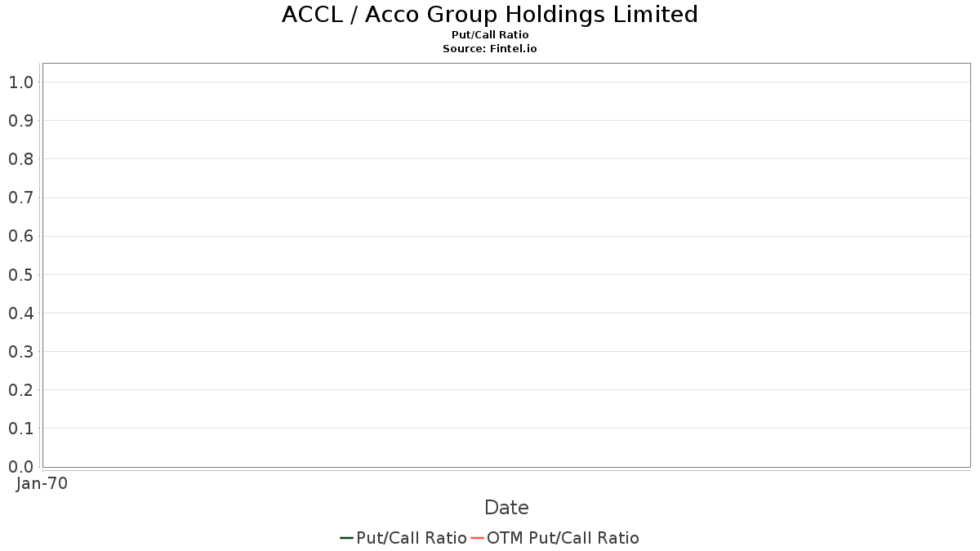This screenshot has height=551, width=980.
Task: Click the 0.2 y-axis label
Action: pos(20,390)
